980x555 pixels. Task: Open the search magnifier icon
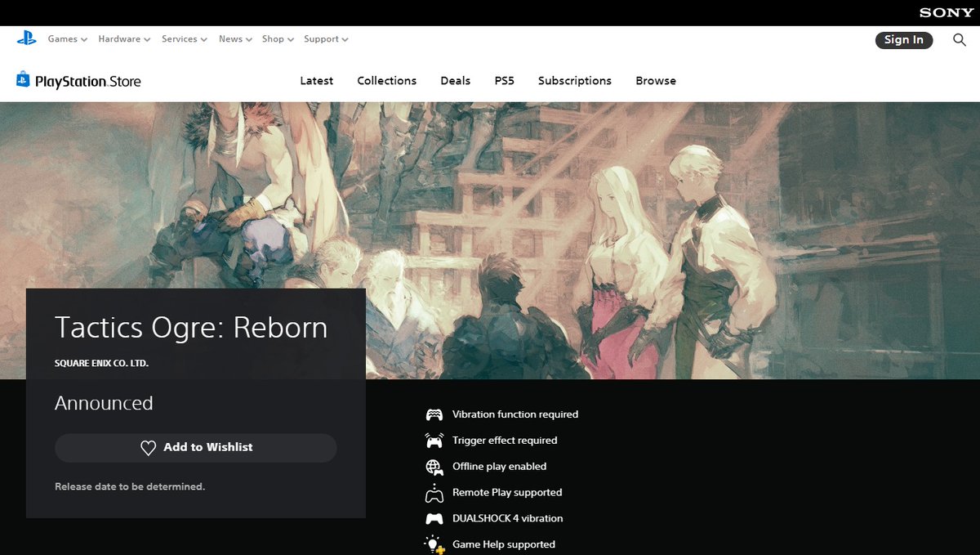click(960, 39)
